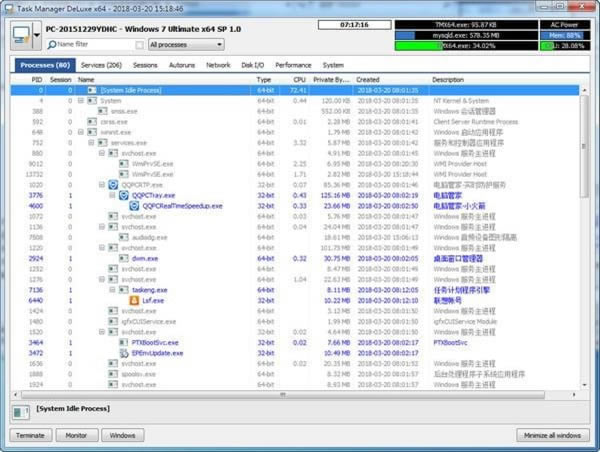Click the orange Lsf.exe process icon
The image size is (600, 452).
tap(135, 299)
